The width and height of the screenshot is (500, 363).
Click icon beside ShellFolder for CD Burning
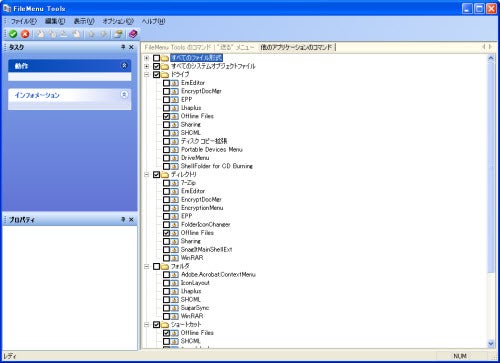(175, 166)
